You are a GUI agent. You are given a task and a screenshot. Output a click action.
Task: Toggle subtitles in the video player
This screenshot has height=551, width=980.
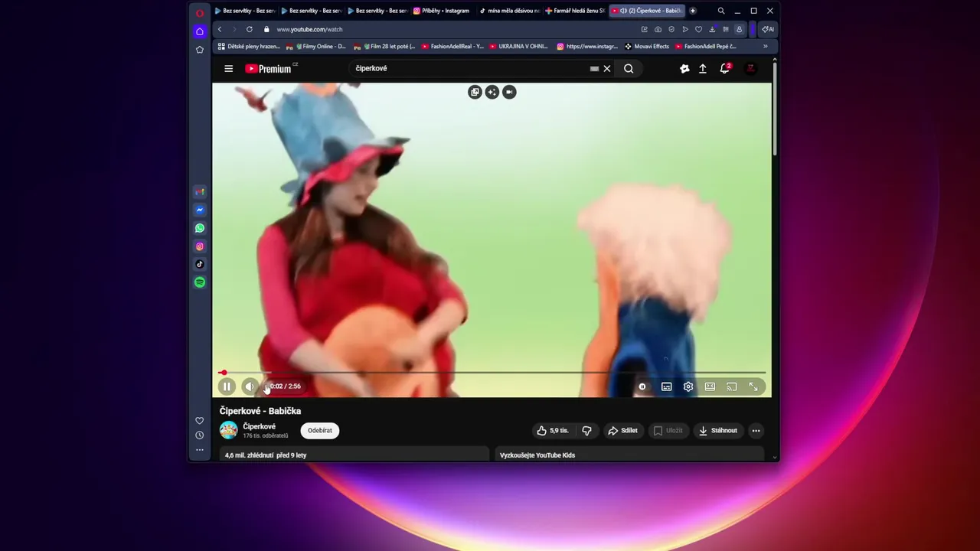pyautogui.click(x=667, y=386)
